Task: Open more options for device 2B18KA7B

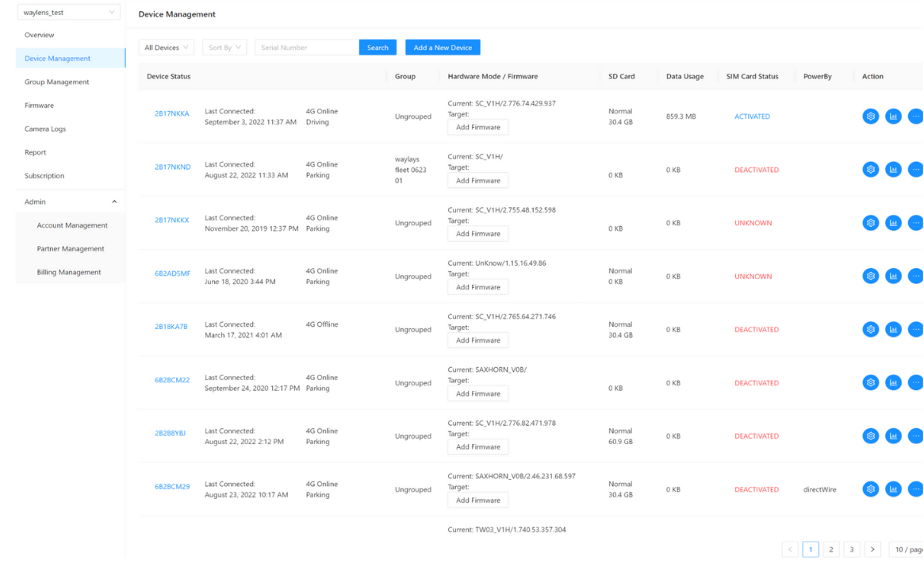Action: click(x=916, y=329)
